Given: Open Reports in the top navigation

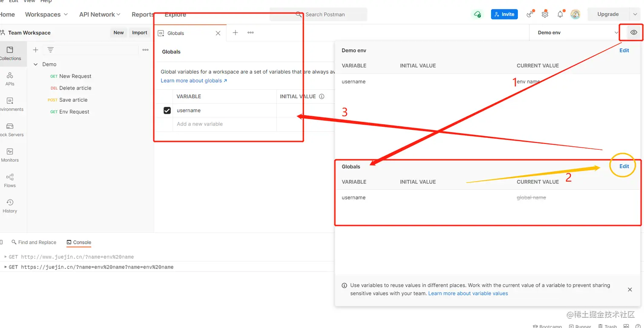Looking at the screenshot, I should (x=143, y=14).
